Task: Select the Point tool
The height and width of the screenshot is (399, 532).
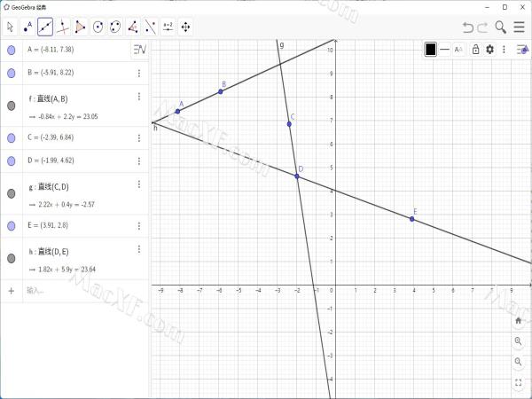Action: click(27, 27)
